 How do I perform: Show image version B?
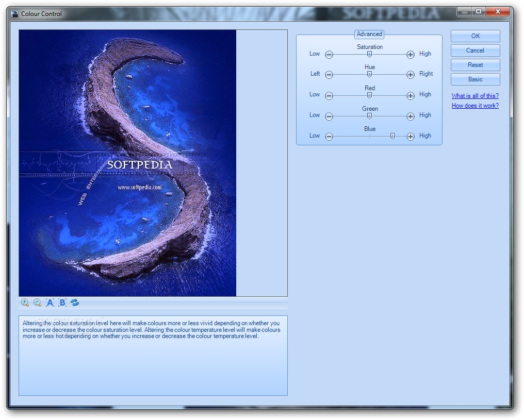(x=62, y=303)
